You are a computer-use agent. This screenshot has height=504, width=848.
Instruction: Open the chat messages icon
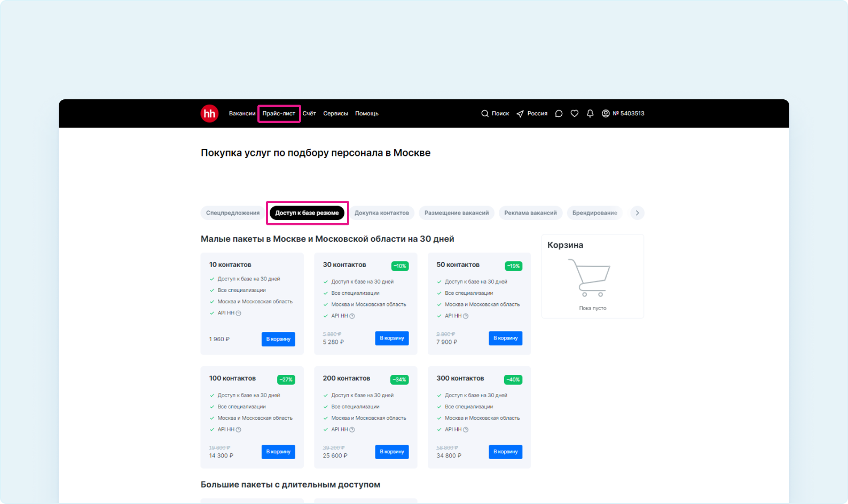point(559,114)
